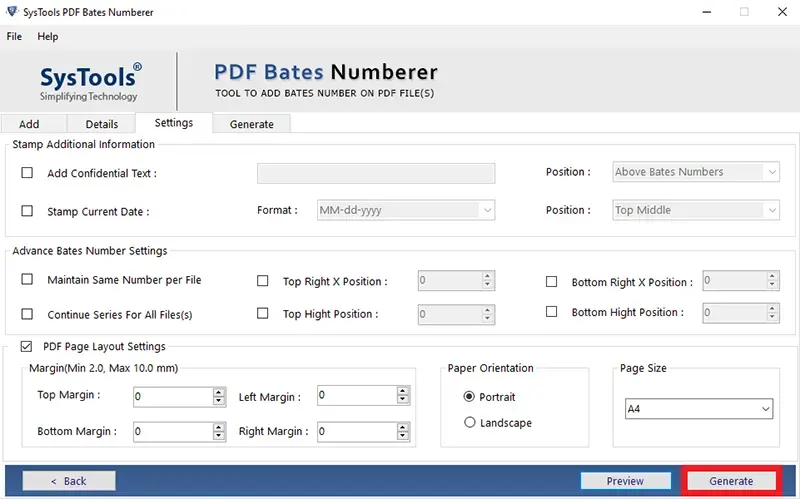800x499 pixels.
Task: Click the Bottom Margin value field
Action: 173,432
